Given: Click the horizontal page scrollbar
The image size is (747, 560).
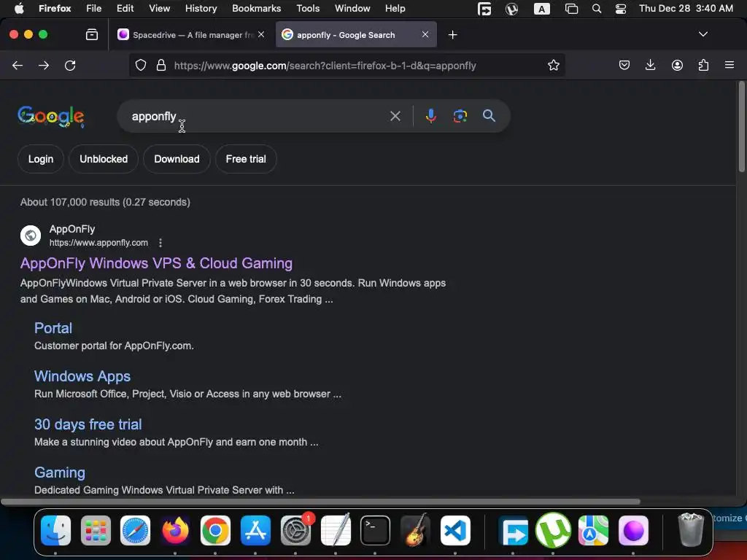Looking at the screenshot, I should click(x=321, y=502).
